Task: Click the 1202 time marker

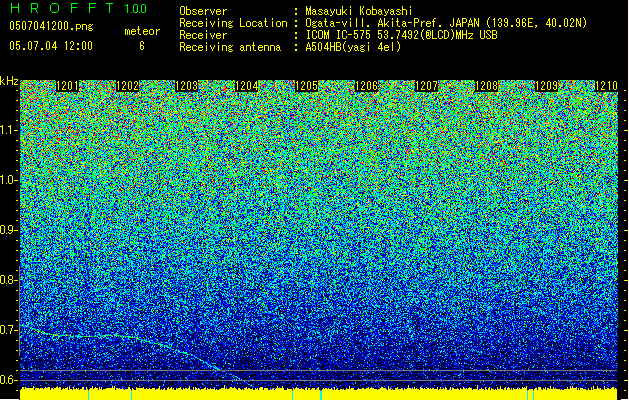Action: 127,86
